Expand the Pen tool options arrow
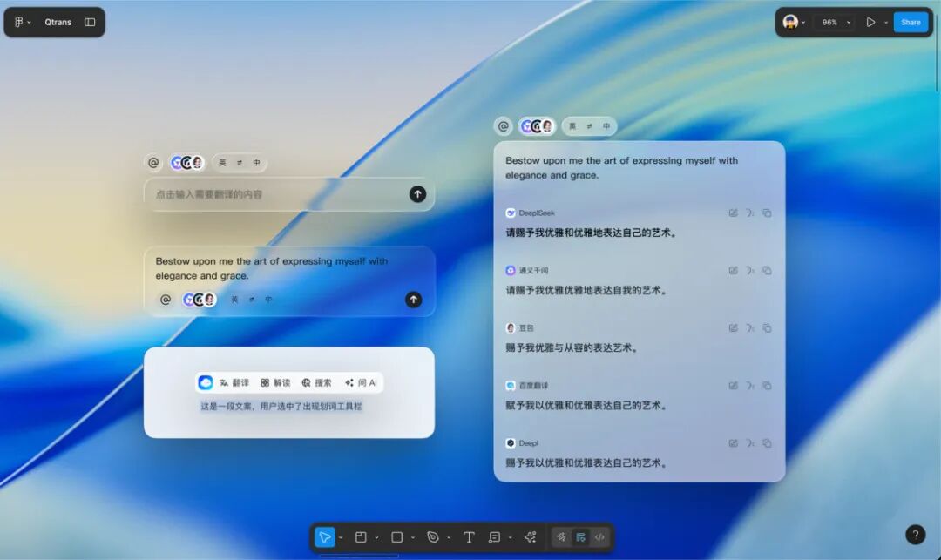941x560 pixels. point(449,538)
